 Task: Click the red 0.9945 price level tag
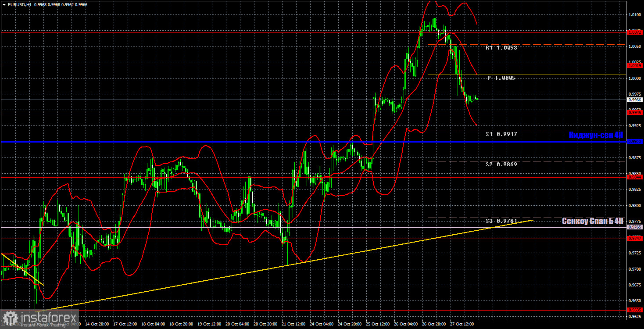[635, 113]
